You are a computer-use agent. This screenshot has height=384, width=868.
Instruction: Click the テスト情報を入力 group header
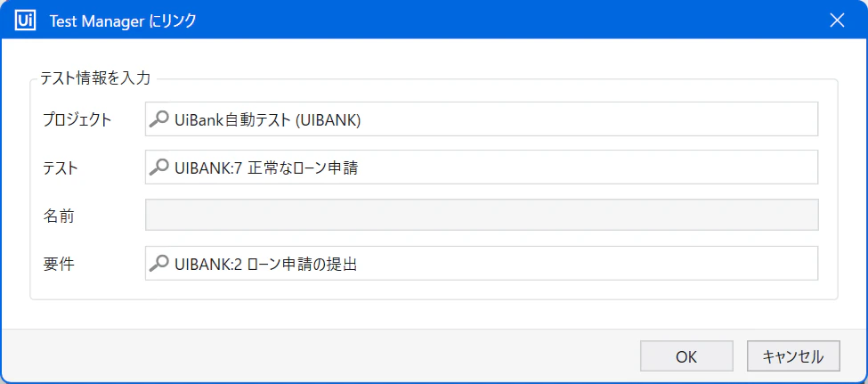click(95, 78)
